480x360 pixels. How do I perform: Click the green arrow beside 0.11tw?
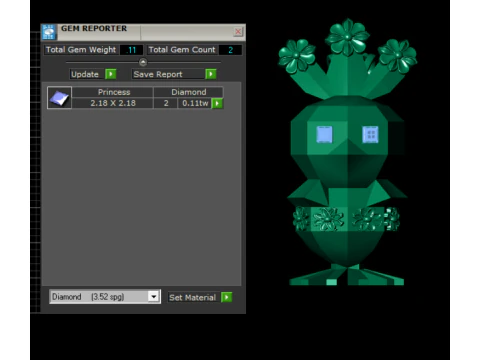click(217, 103)
